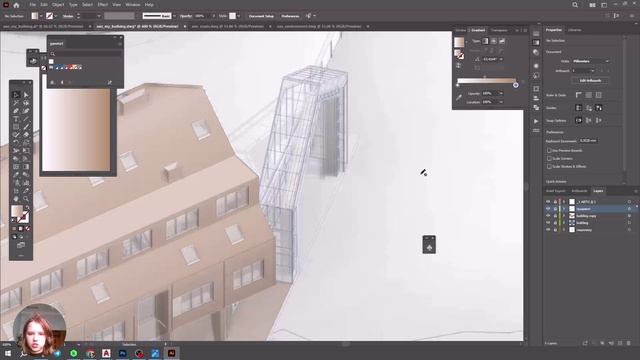Select the Pen tool
The image size is (640, 360).
16,111
